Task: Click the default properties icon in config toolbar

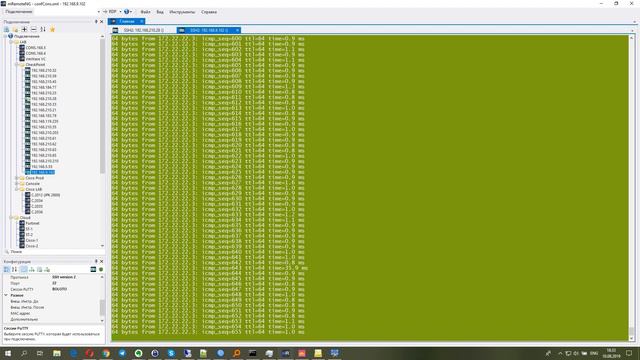Action: (x=40, y=269)
